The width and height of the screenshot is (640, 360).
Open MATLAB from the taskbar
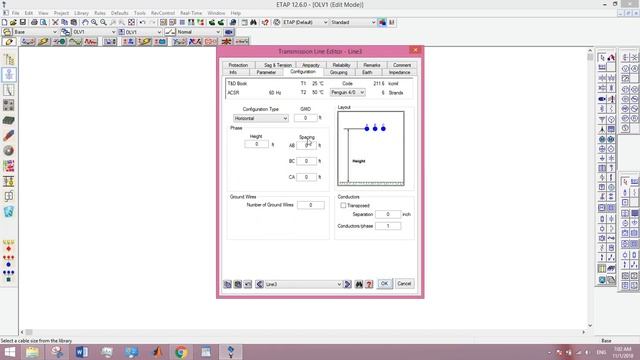coord(157,352)
